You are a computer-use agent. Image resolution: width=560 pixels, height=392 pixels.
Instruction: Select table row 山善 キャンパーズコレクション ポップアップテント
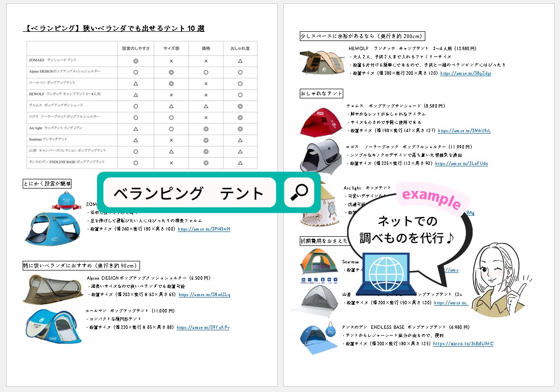pos(142,151)
